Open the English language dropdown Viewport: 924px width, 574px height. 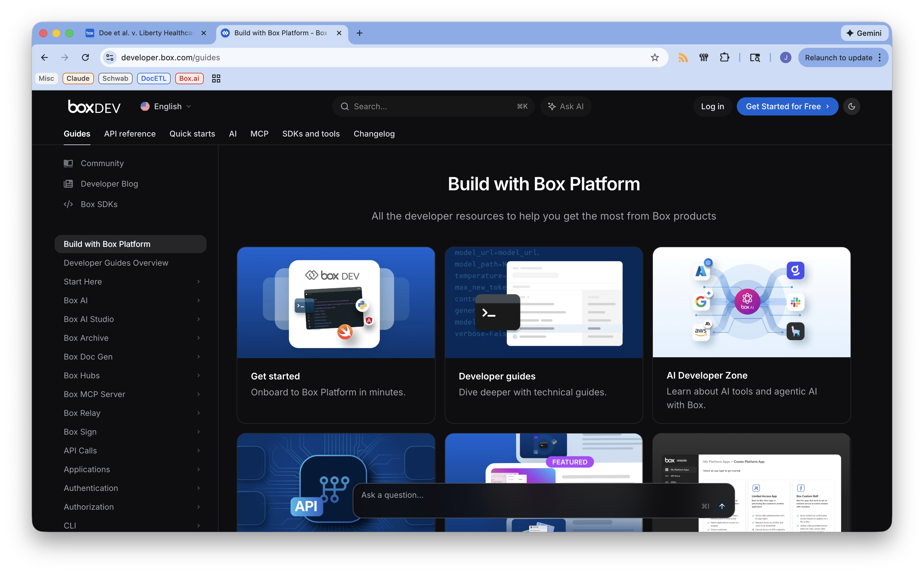point(166,106)
